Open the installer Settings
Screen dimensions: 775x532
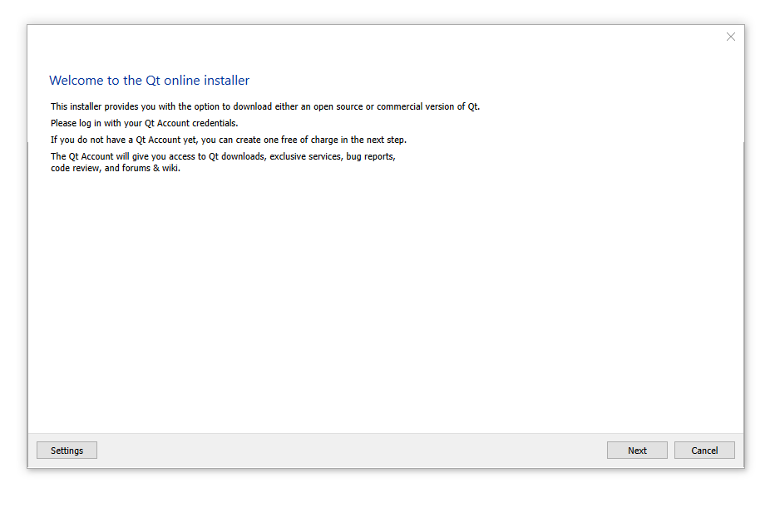click(x=67, y=451)
